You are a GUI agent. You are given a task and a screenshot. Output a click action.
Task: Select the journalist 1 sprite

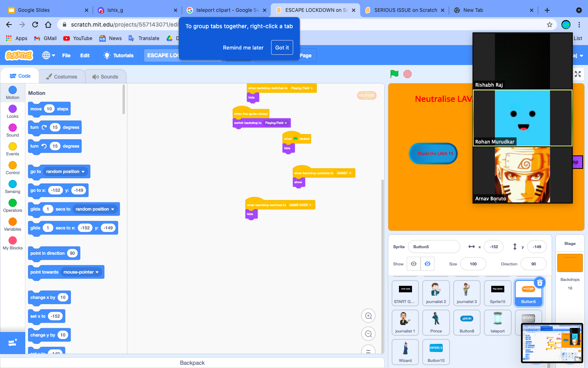(405, 323)
